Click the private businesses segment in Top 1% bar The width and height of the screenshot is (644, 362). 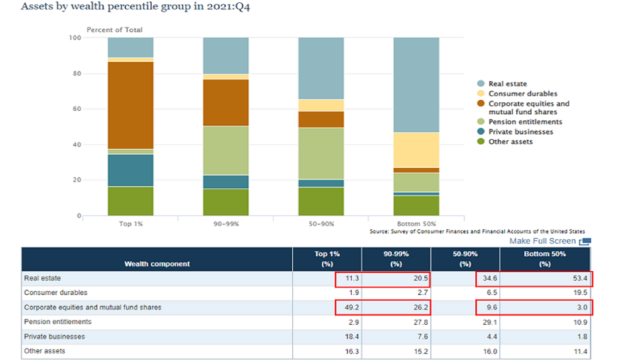130,170
